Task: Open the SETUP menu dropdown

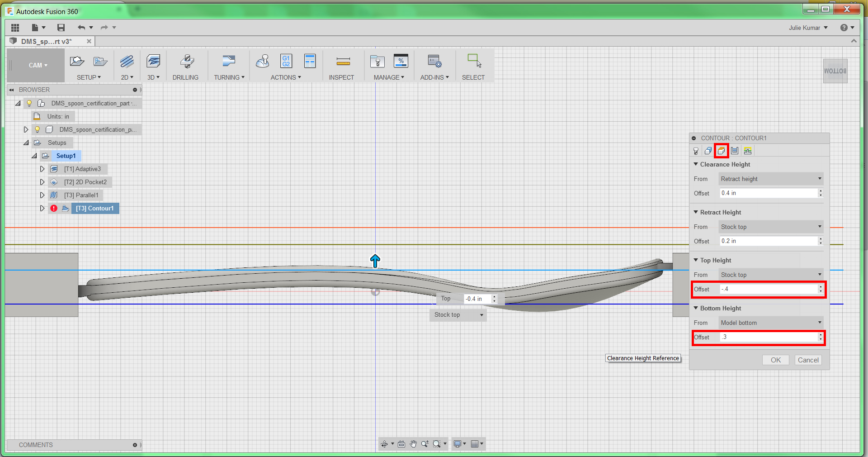Action: 89,77
